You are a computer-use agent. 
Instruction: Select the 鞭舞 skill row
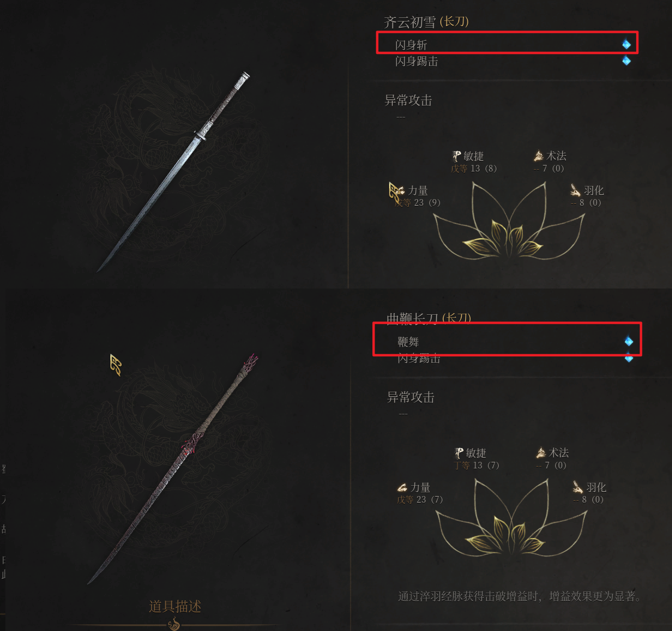(x=507, y=339)
